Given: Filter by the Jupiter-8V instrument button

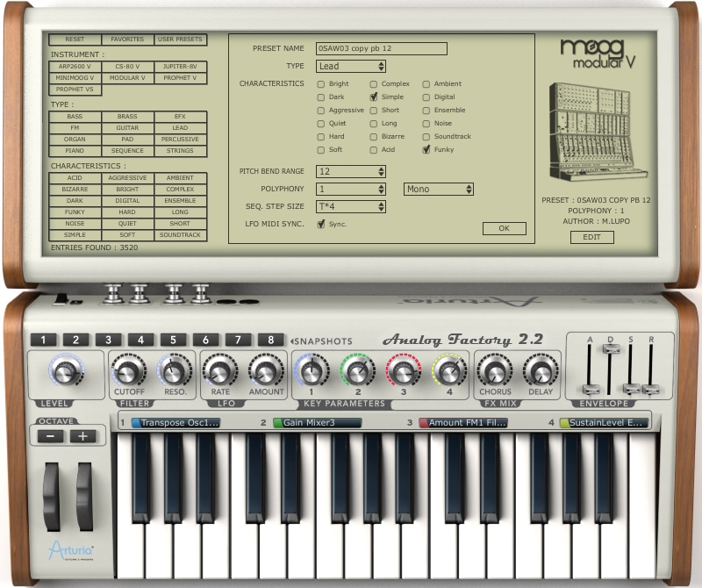Looking at the screenshot, I should (x=180, y=67).
